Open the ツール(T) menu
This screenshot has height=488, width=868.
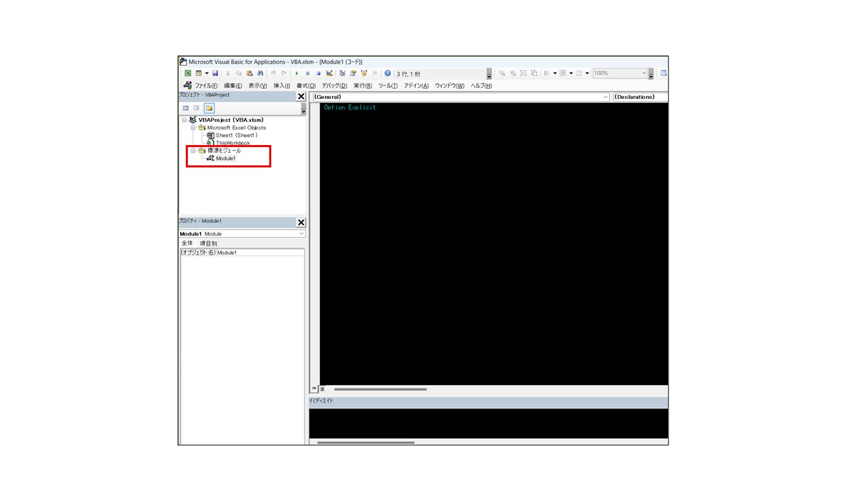[x=388, y=85]
